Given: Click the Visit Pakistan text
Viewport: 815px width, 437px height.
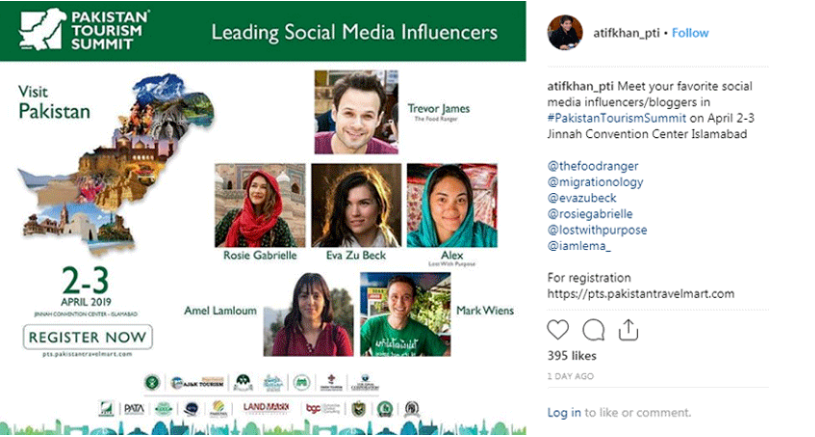Looking at the screenshot, I should tap(54, 103).
